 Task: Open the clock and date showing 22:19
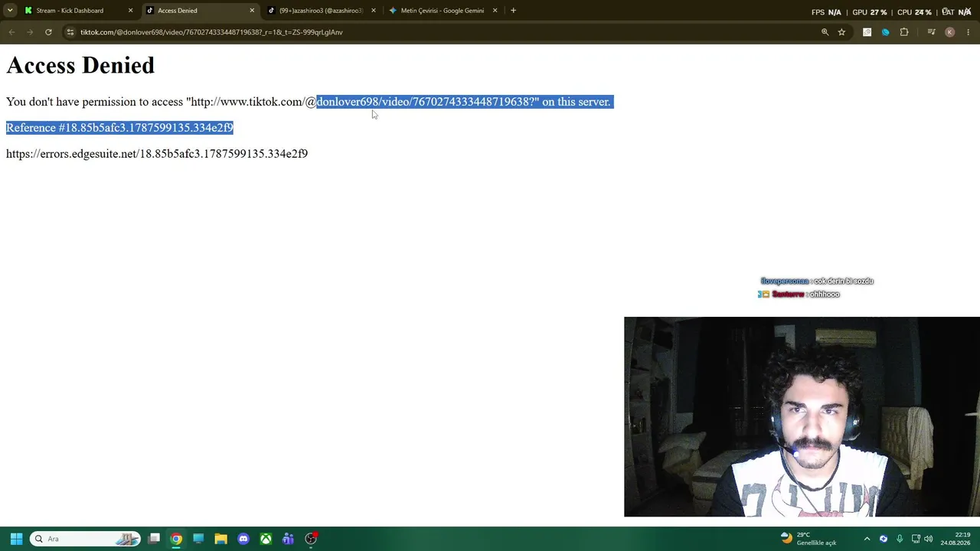coord(955,539)
